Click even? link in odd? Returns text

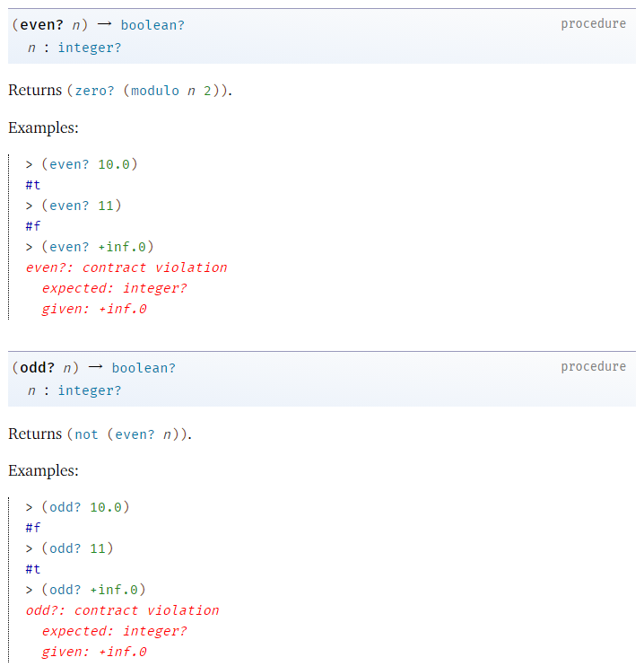click(135, 434)
